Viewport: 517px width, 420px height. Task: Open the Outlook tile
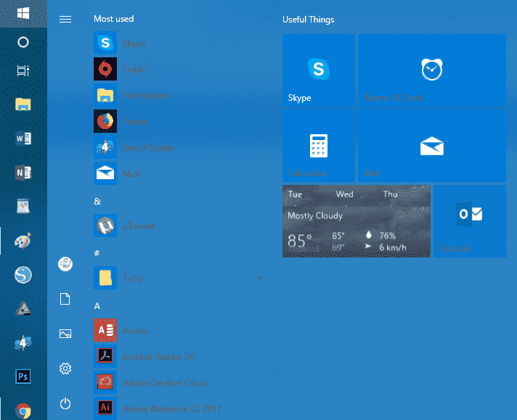click(x=470, y=221)
